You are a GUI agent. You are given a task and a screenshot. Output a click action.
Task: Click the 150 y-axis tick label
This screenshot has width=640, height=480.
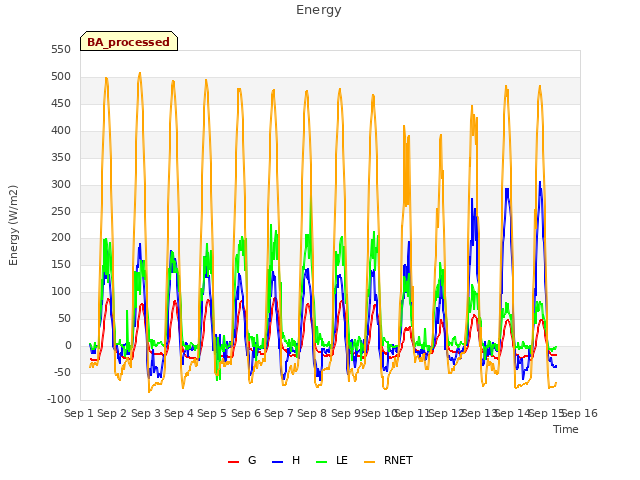(x=61, y=265)
